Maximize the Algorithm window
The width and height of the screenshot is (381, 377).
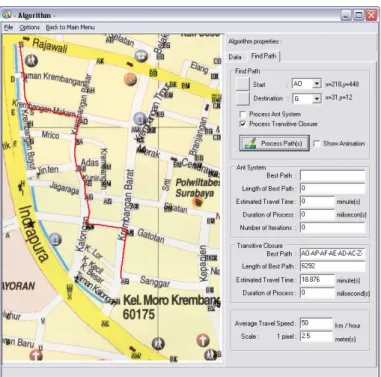[359, 15]
